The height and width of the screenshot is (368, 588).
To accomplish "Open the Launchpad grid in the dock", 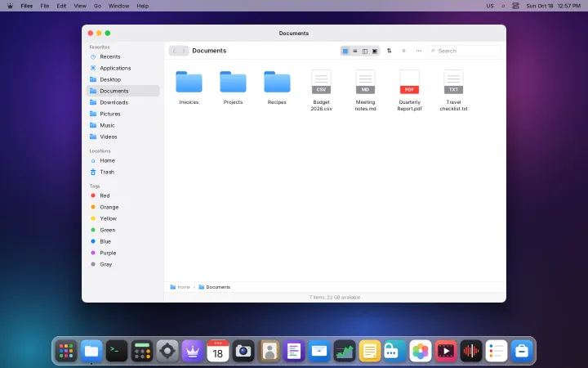I will (66, 351).
